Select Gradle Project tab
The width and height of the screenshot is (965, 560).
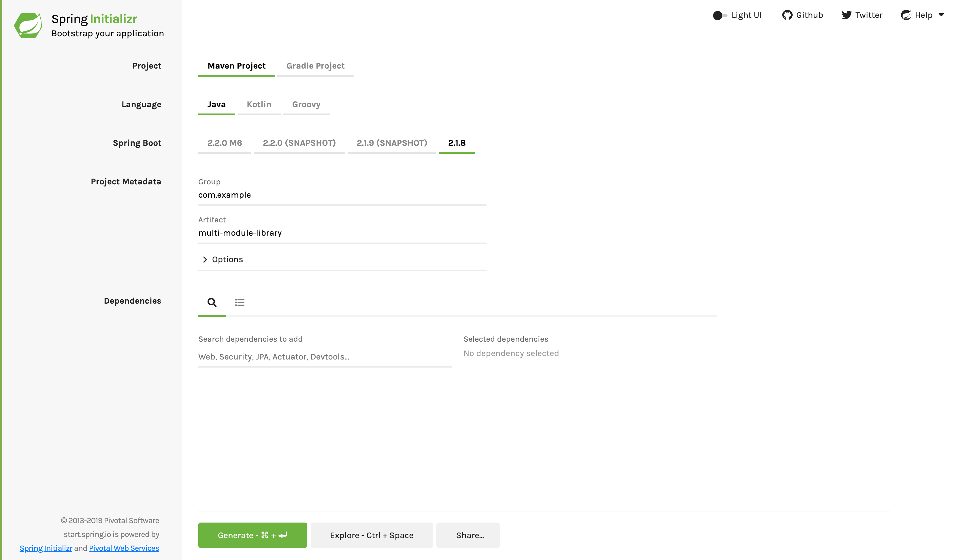[315, 65]
